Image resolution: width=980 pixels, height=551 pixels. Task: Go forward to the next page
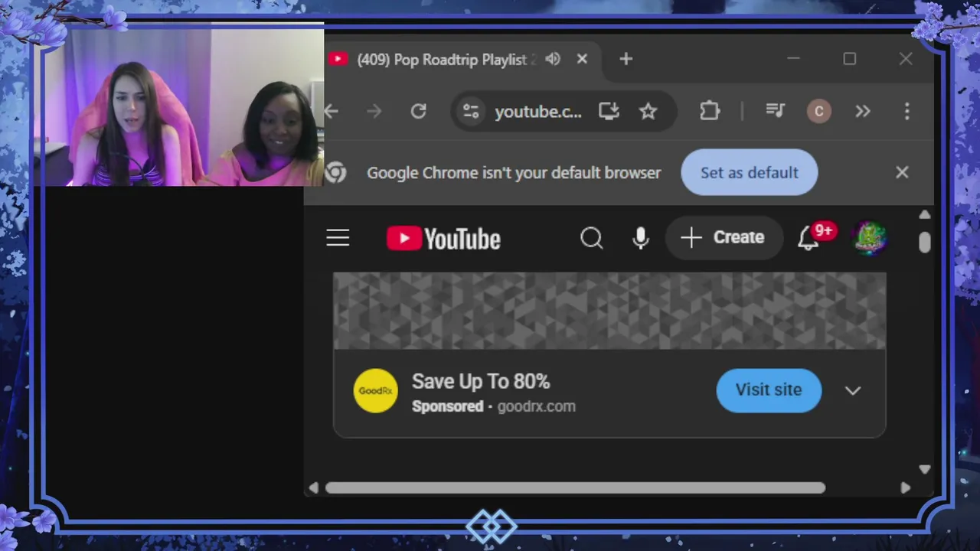tap(374, 112)
